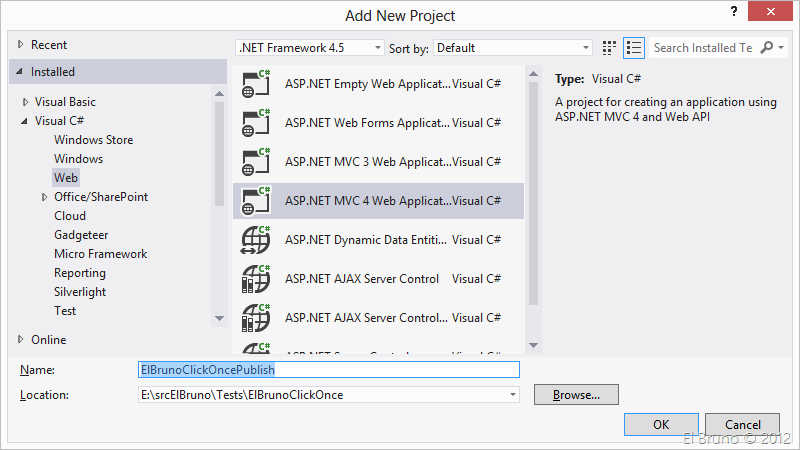Switch to medium icons list view

633,48
